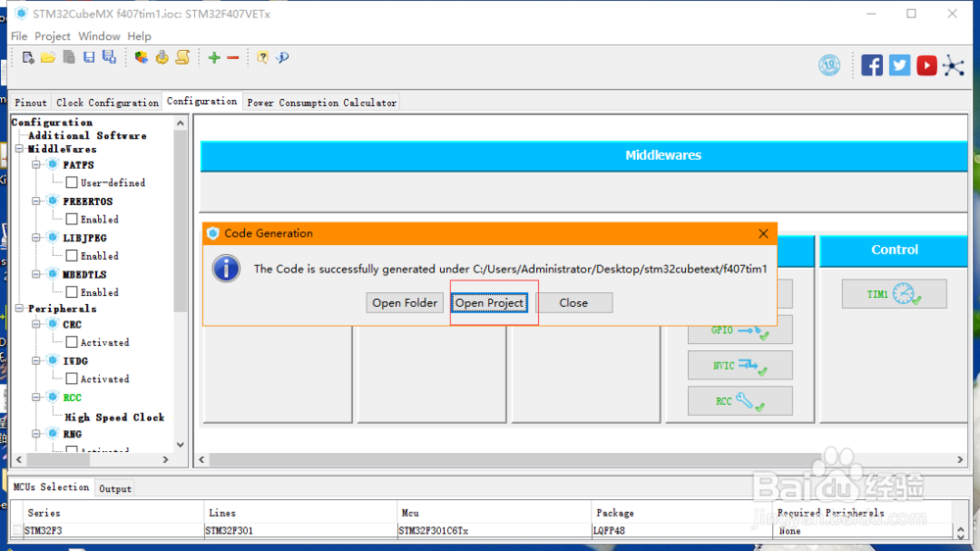Click the yellow help question mark icon
The width and height of the screenshot is (980, 551).
click(x=263, y=58)
